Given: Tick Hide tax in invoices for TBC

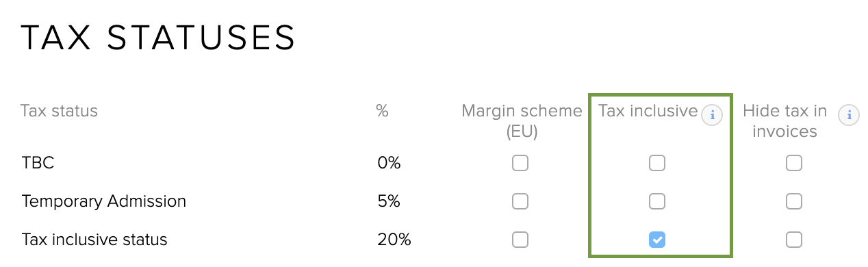Looking at the screenshot, I should 794,163.
